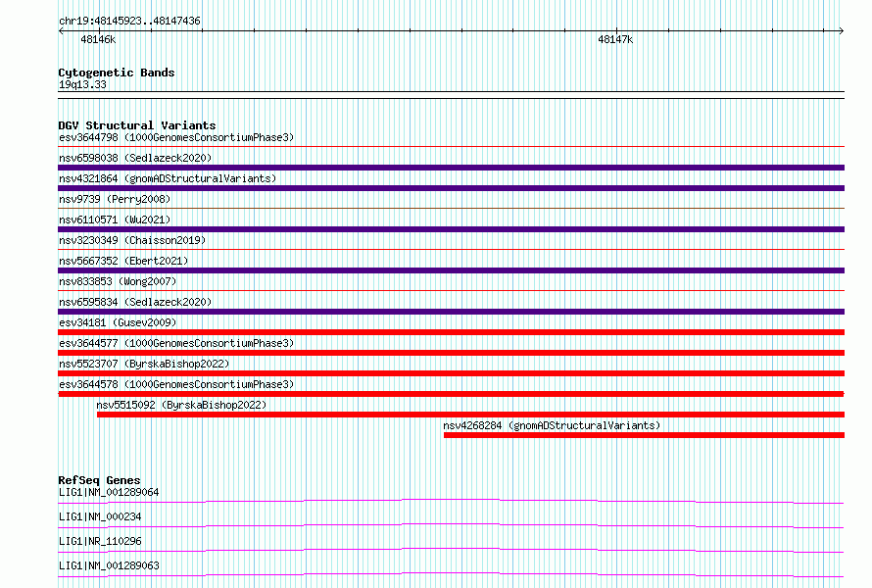This screenshot has width=872, height=588.
Task: Click the nsv6110571 Wu2021 label
Action: [x=115, y=220]
